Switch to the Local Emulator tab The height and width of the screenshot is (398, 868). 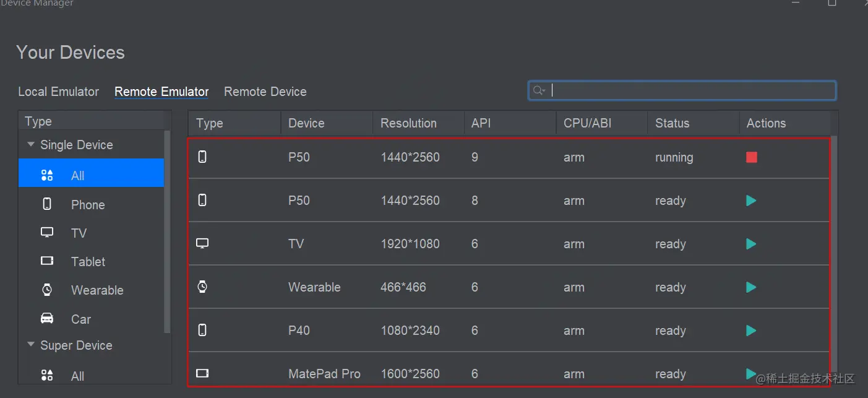click(x=59, y=92)
